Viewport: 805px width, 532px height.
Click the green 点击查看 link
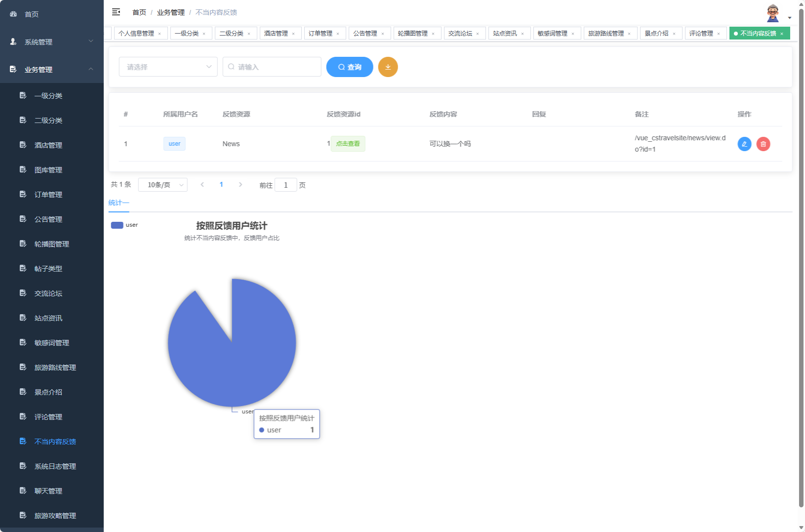(x=348, y=144)
